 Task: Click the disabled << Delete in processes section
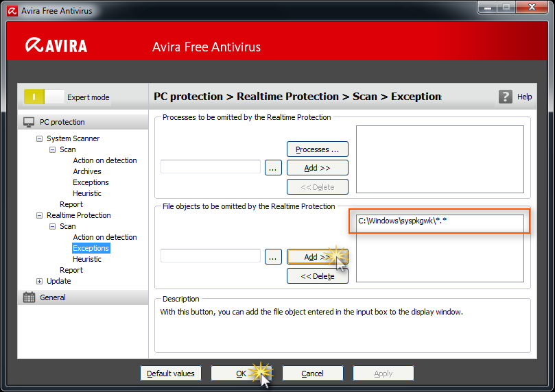(318, 187)
